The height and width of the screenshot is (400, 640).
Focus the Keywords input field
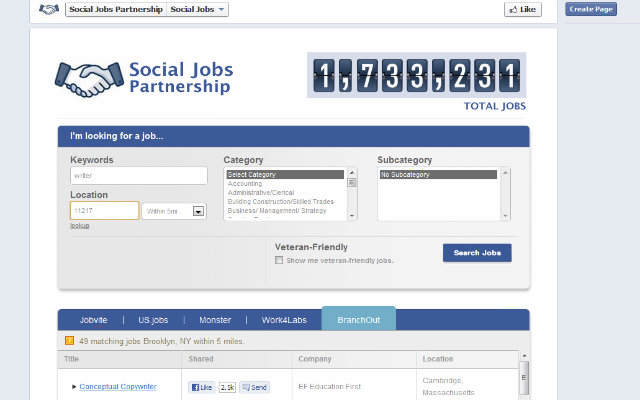point(139,176)
